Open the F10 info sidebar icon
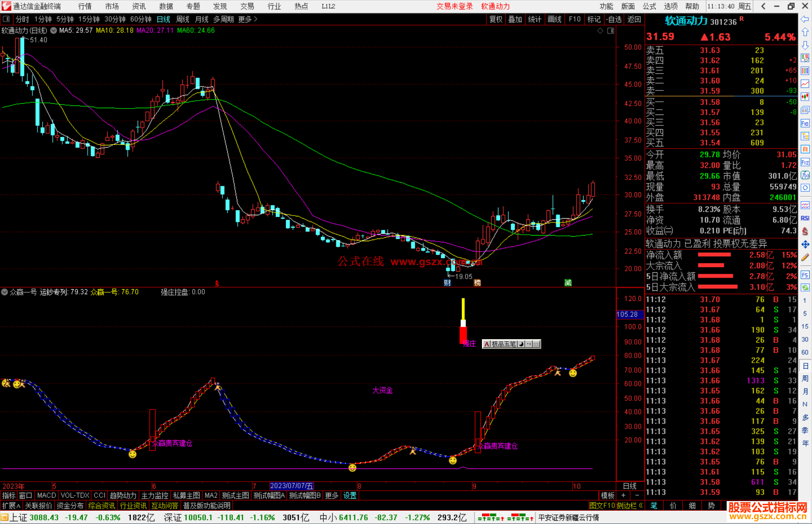Image resolution: width=812 pixels, height=524 pixels. [805, 123]
